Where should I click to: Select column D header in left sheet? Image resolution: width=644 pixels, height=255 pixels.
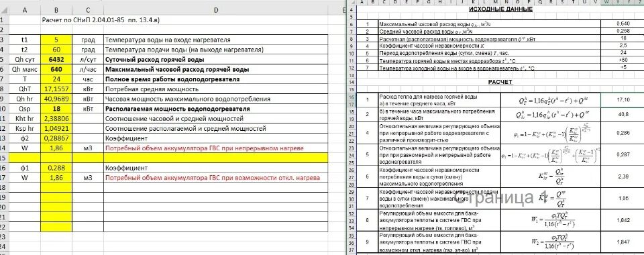(x=215, y=9)
